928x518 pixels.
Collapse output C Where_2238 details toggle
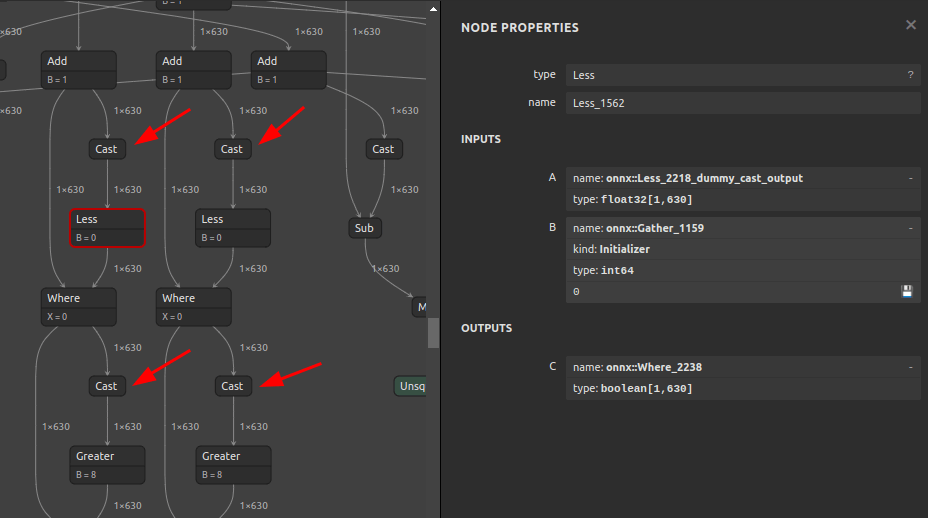point(911,367)
